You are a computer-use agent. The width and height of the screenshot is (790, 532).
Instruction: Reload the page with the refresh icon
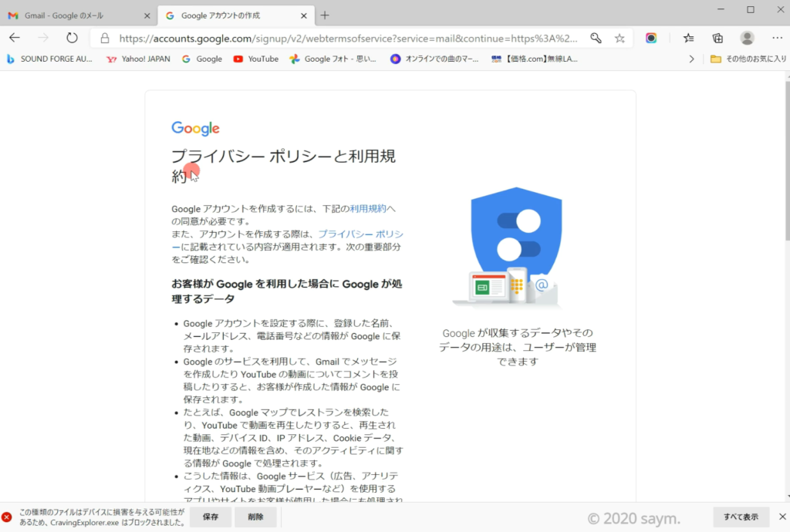(x=72, y=38)
